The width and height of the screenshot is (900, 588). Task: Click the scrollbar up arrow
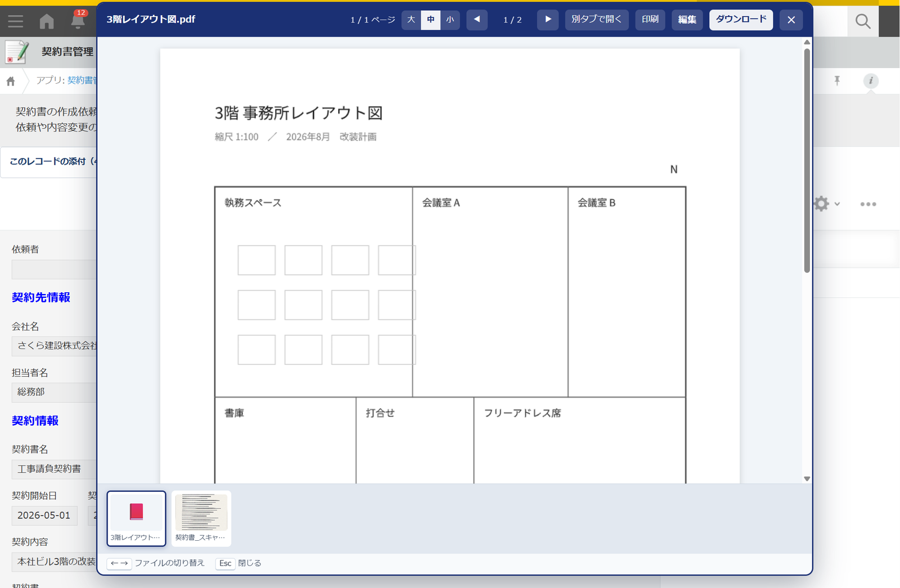coord(807,42)
